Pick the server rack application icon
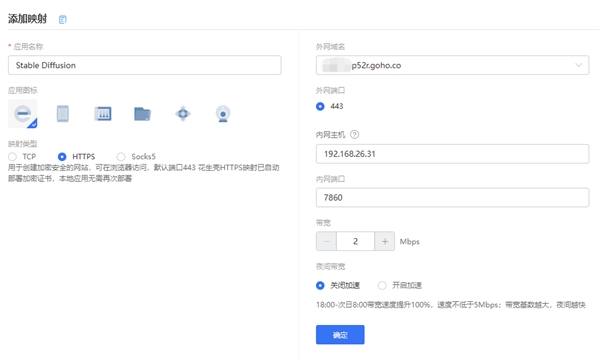This screenshot has height=360, width=600. [x=103, y=114]
